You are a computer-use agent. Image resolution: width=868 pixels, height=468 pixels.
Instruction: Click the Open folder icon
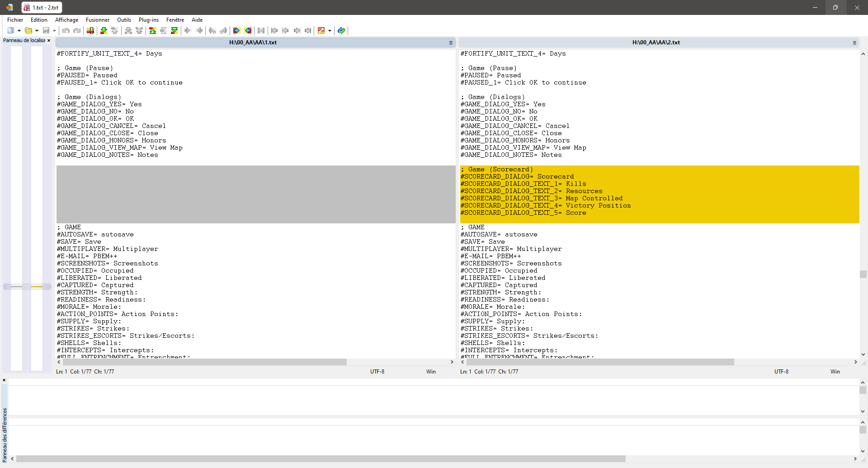pos(28,31)
